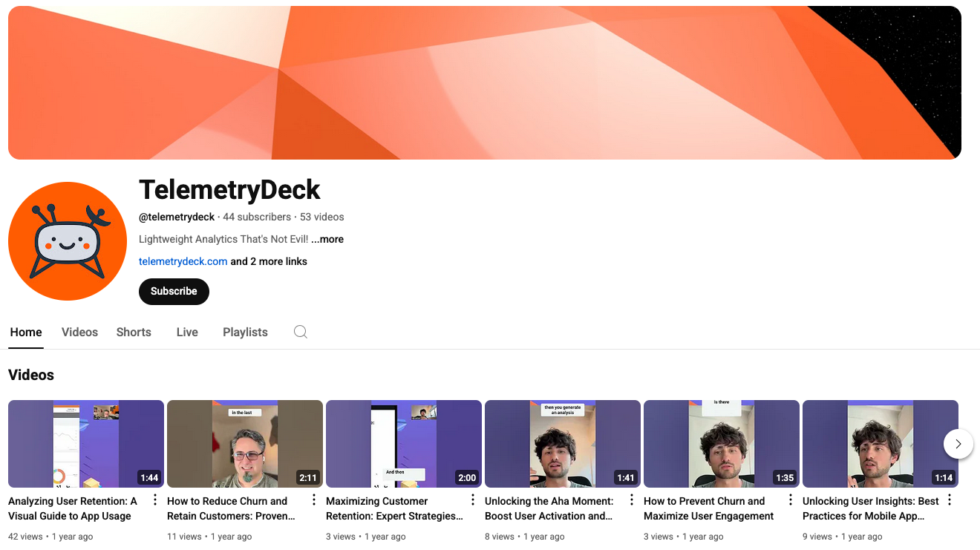This screenshot has height=550, width=980.
Task: Click the TelemetryDeck channel avatar
Action: click(x=68, y=241)
